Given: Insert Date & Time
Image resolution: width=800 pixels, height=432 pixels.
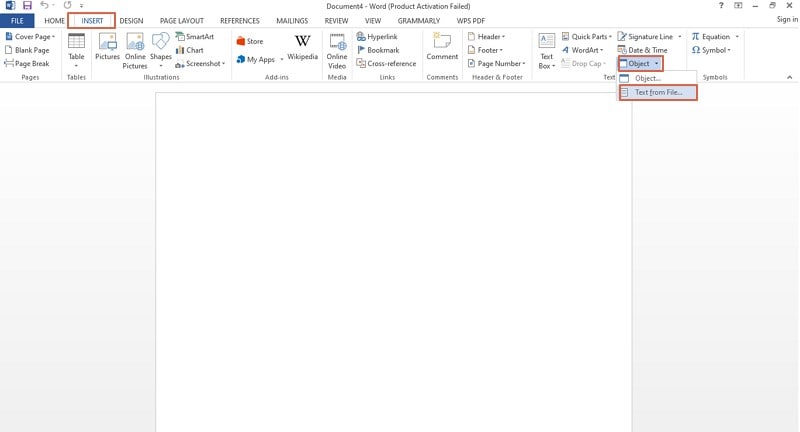Looking at the screenshot, I should [x=642, y=50].
